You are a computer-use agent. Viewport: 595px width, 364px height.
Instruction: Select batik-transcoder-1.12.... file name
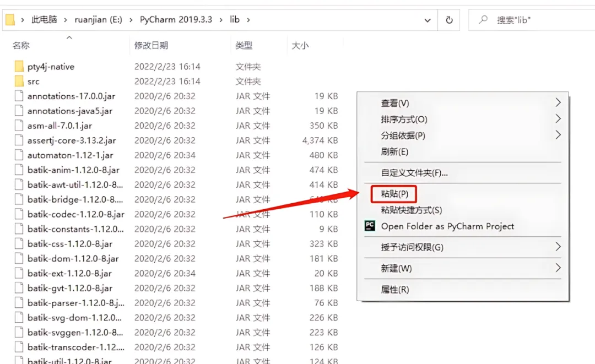pos(76,347)
